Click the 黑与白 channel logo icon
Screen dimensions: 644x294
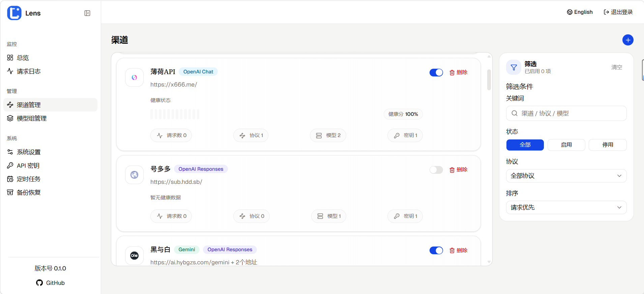(x=134, y=255)
